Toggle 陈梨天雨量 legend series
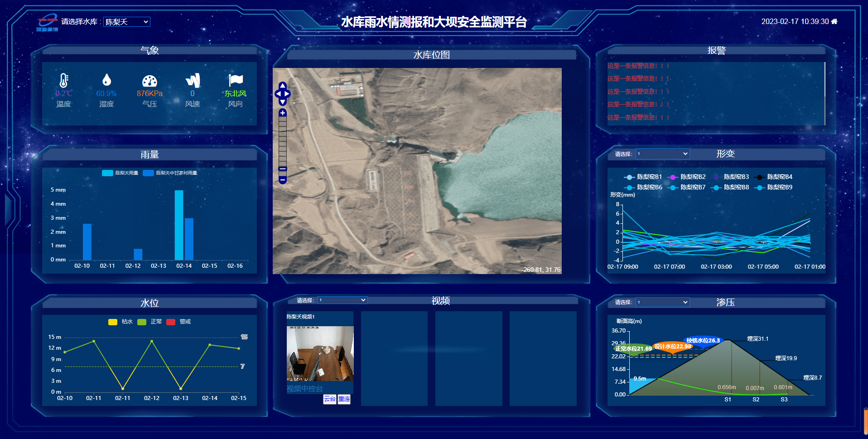The image size is (868, 439). coord(120,173)
